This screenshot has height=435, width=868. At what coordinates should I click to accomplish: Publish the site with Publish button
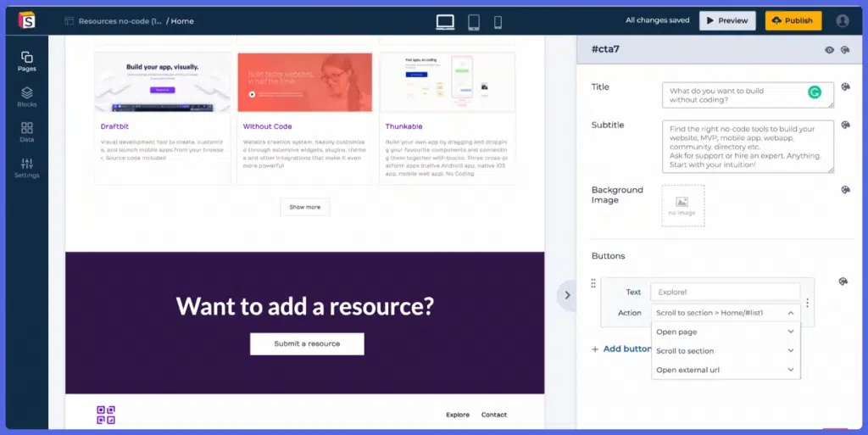point(793,21)
